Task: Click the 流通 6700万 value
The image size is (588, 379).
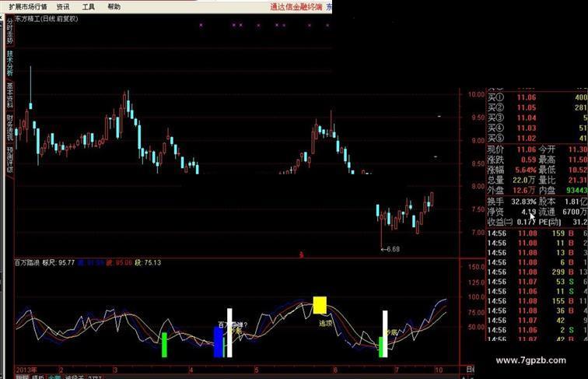Action: point(575,212)
